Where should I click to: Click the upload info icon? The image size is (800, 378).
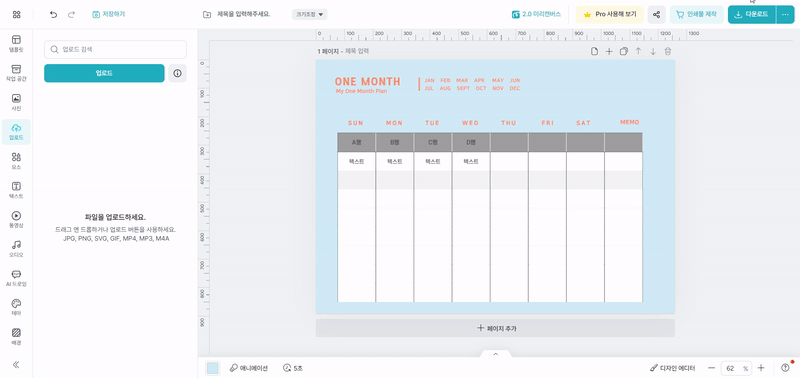pyautogui.click(x=178, y=73)
